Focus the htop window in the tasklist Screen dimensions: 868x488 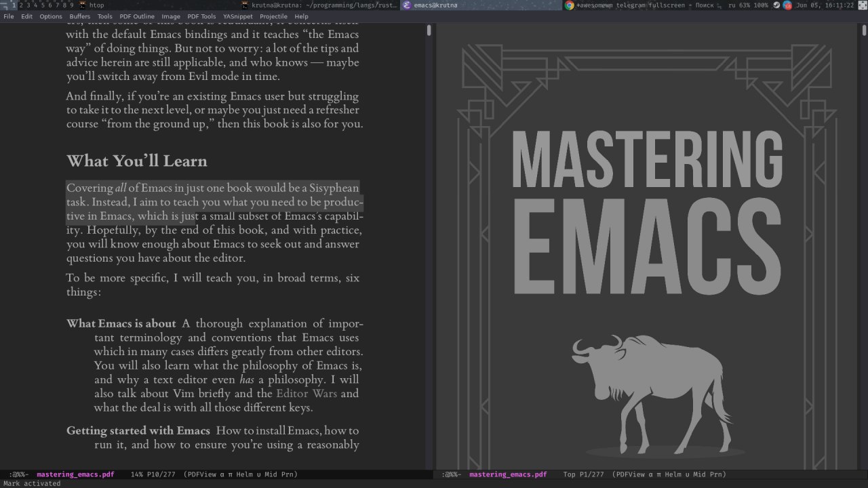(97, 5)
